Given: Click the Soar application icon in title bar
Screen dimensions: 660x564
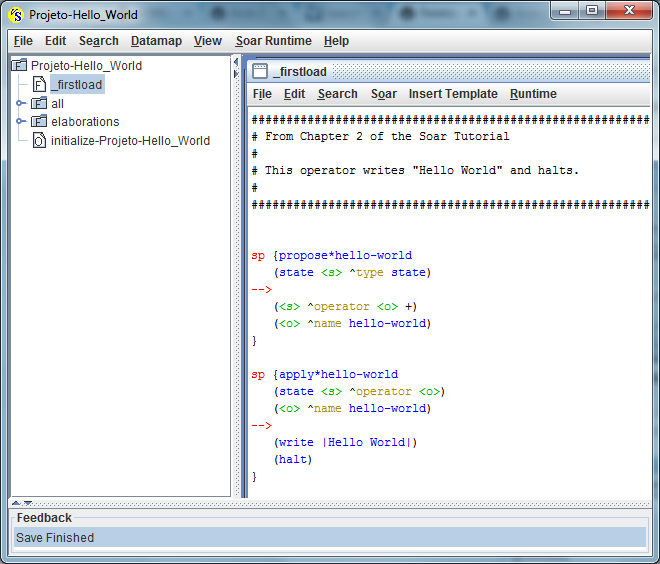Looking at the screenshot, I should 16,15.
